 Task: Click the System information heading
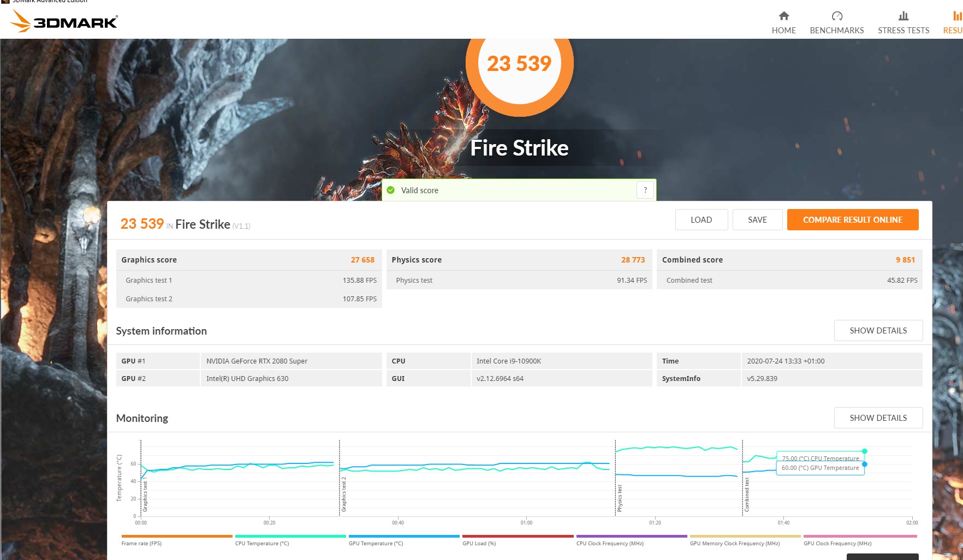coord(161,331)
